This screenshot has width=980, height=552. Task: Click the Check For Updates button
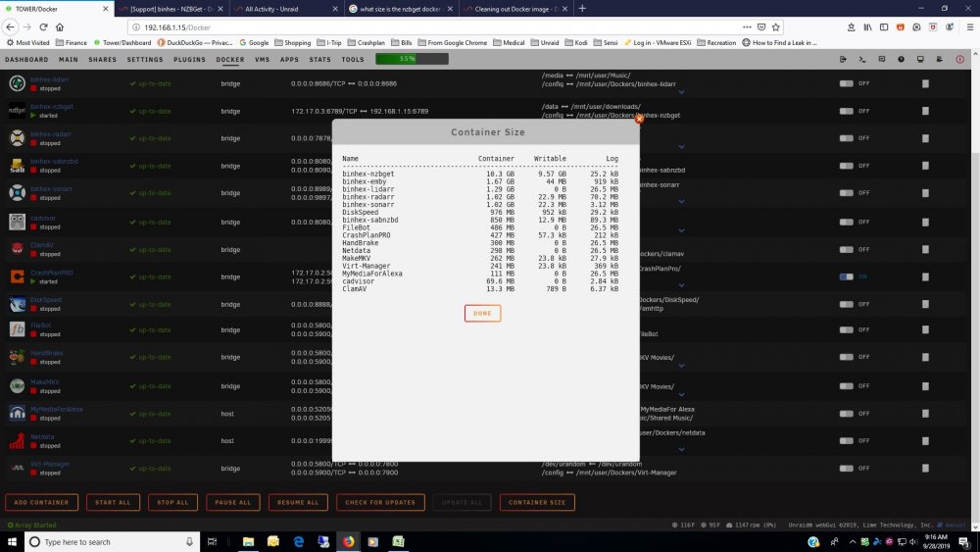click(380, 502)
